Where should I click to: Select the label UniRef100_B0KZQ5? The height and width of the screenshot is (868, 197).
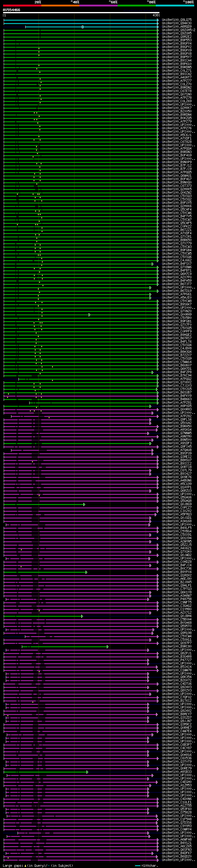pos(176,118)
